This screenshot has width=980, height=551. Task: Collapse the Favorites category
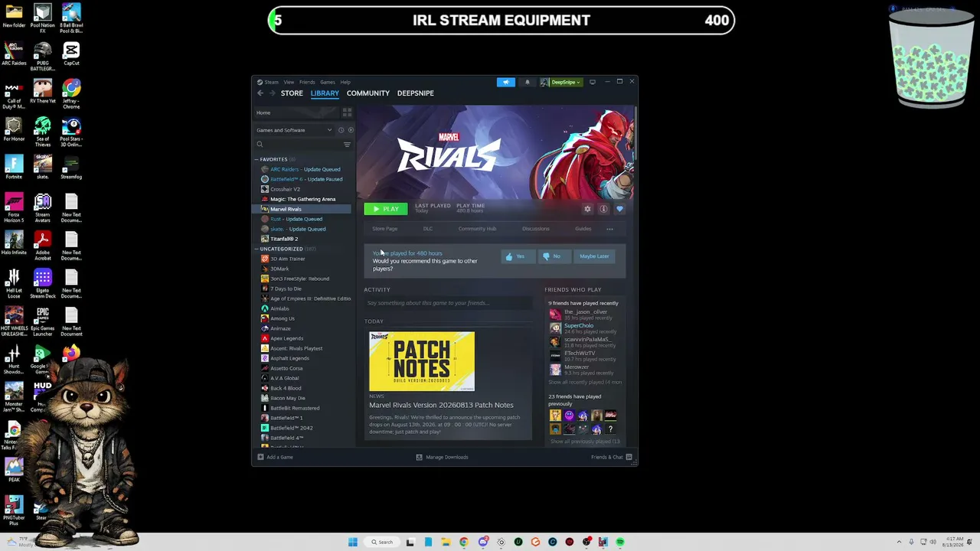pos(257,159)
